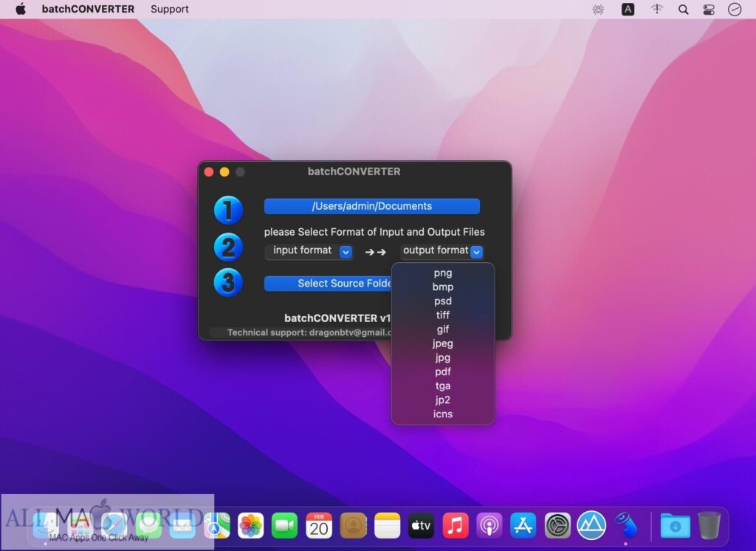The height and width of the screenshot is (551, 756).
Task: Click the input source A icon
Action: 628,9
